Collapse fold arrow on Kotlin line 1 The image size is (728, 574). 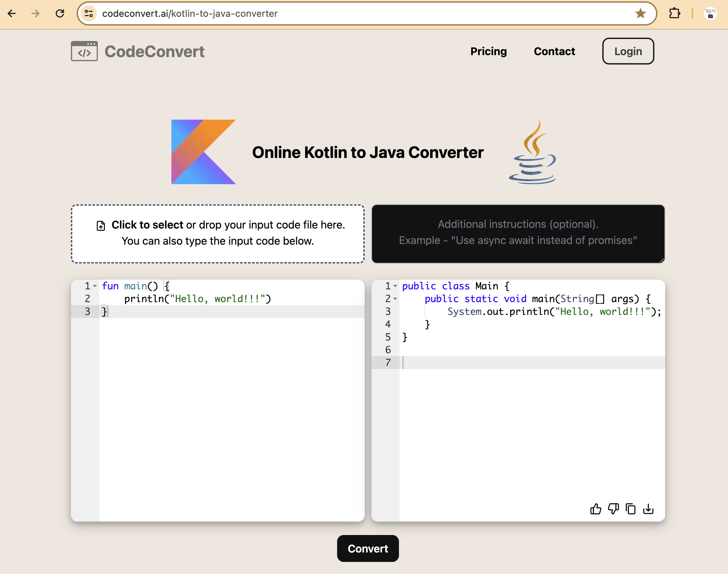(95, 286)
